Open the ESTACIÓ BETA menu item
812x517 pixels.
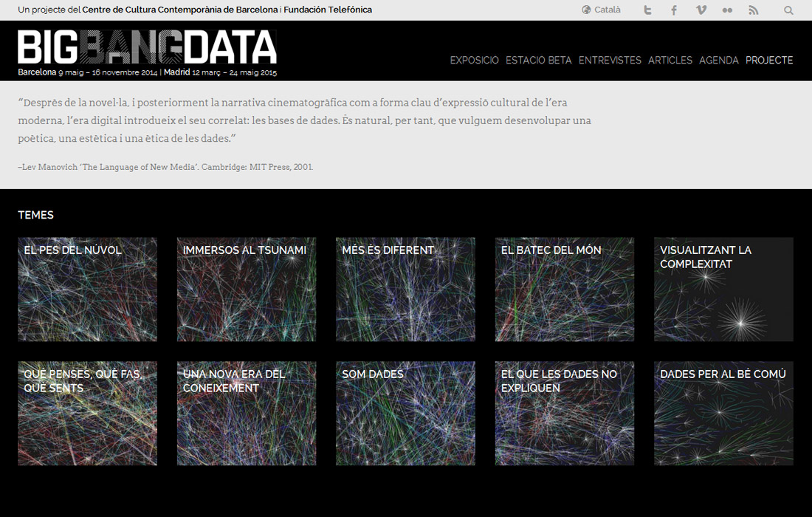click(539, 60)
